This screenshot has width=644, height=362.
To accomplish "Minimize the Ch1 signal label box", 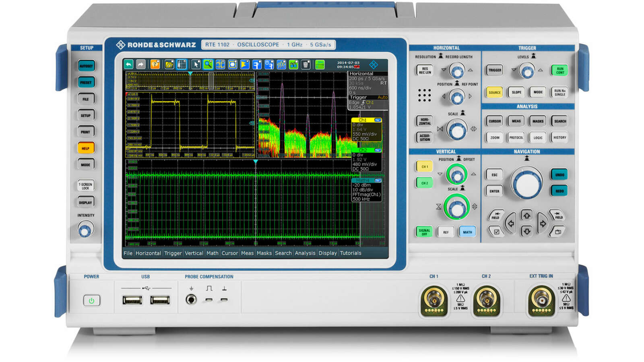I will (378, 120).
